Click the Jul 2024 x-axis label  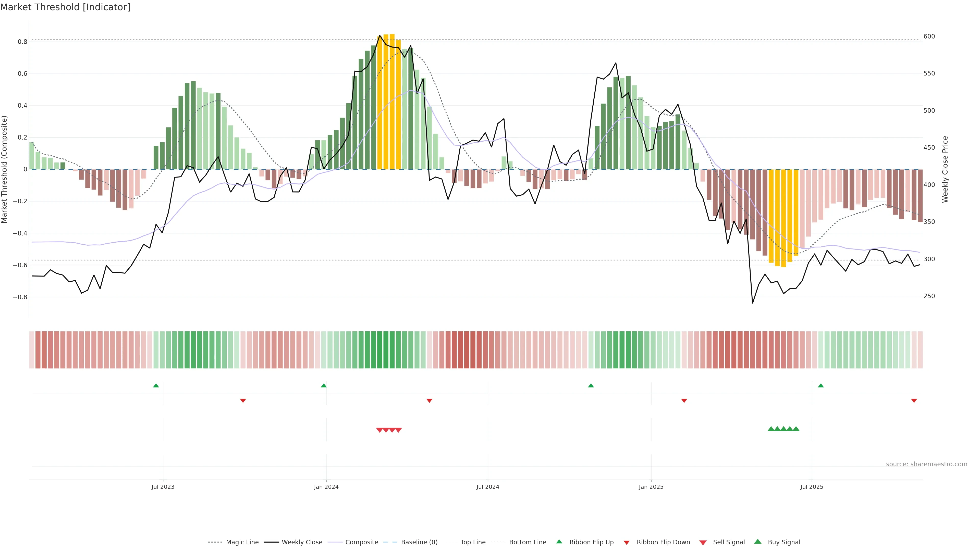(488, 487)
